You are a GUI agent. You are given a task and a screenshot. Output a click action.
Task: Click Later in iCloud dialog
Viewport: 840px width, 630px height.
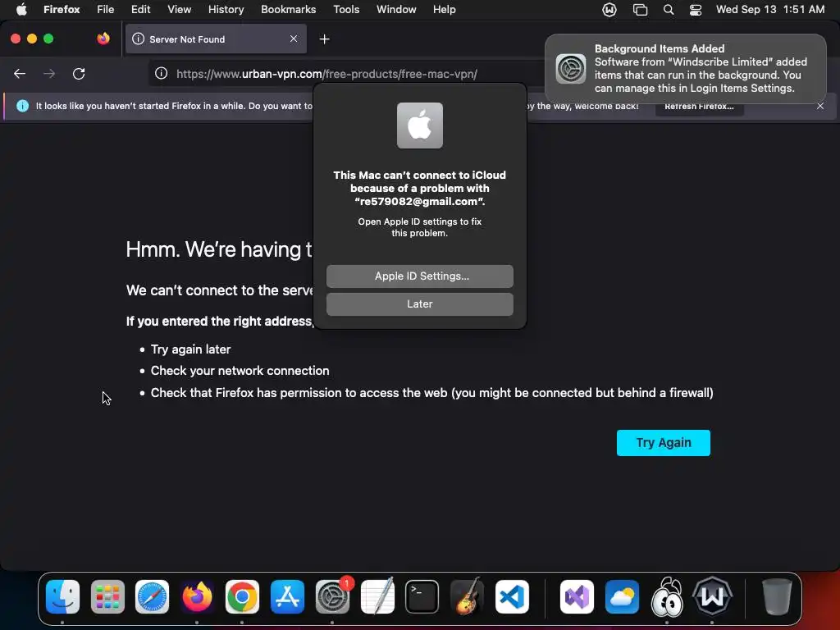click(x=420, y=304)
